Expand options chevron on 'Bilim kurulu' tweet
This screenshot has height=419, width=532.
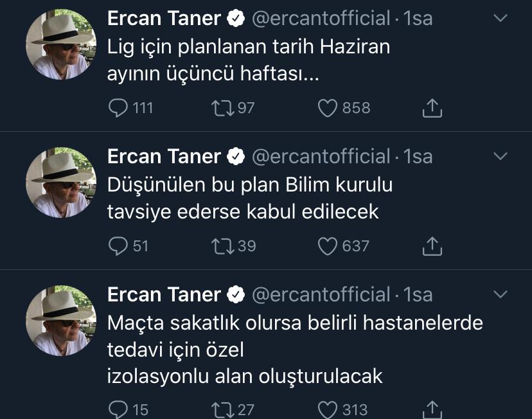coord(499,156)
